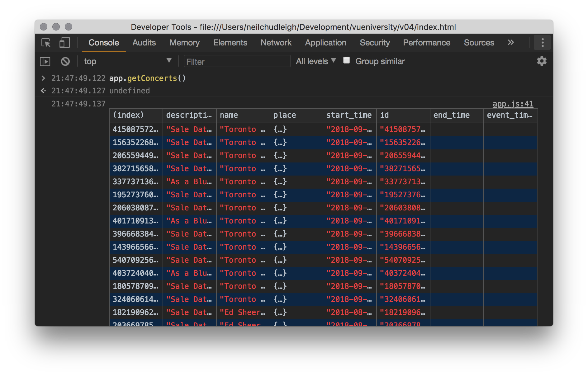
Task: Clear the console output
Action: [x=65, y=61]
